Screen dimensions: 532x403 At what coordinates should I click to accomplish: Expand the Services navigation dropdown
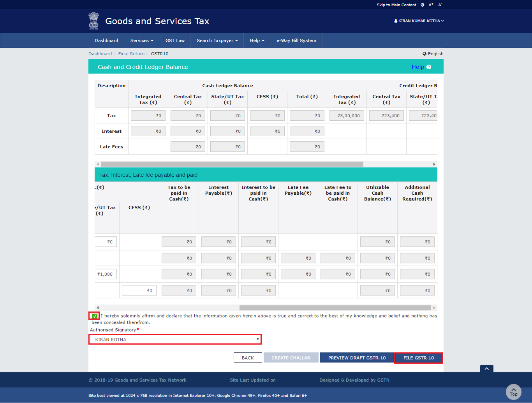(141, 40)
